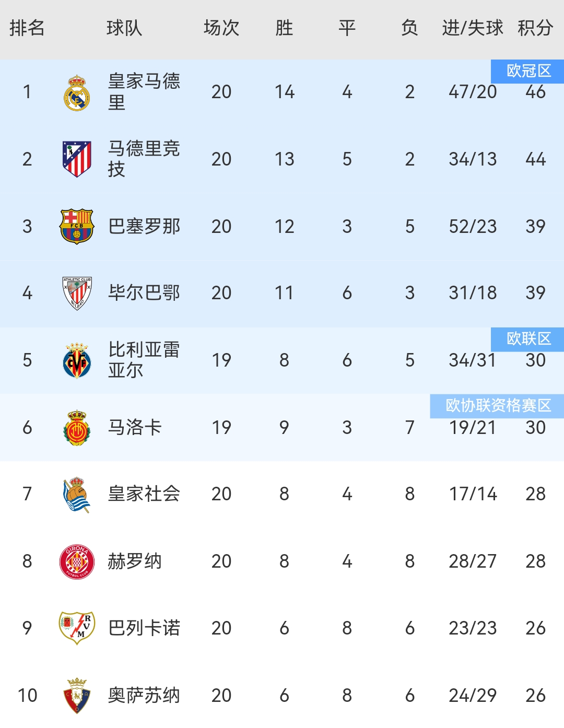
Task: Open team name 皇家马德里
Action: (x=144, y=92)
